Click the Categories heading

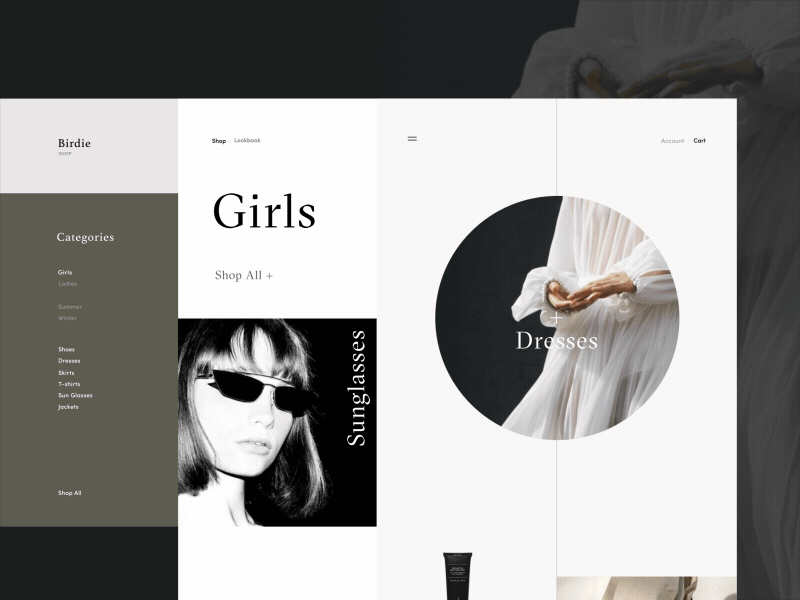tap(85, 237)
